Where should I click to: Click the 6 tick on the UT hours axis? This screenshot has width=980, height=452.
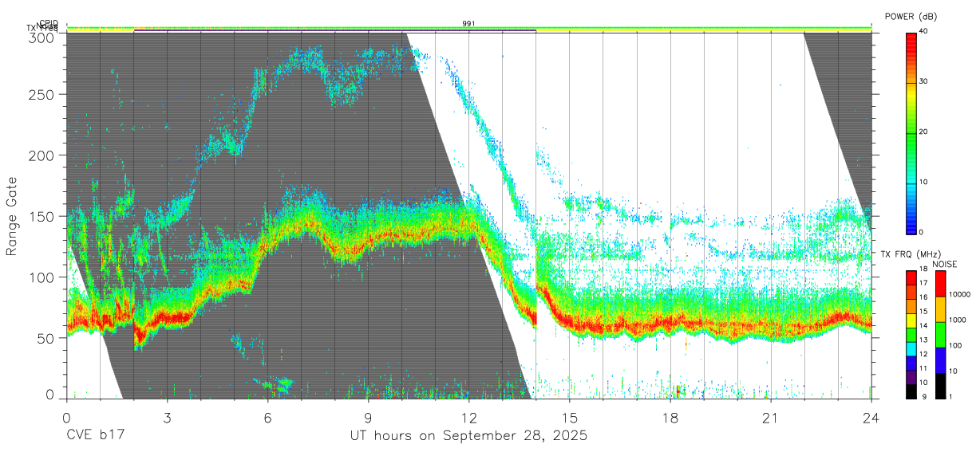[x=267, y=417]
